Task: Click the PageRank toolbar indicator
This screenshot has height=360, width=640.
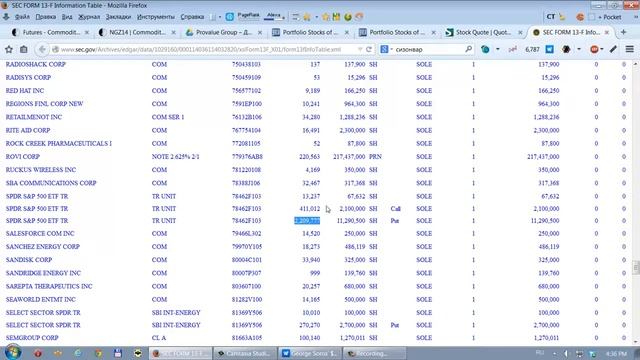Action: [x=248, y=16]
